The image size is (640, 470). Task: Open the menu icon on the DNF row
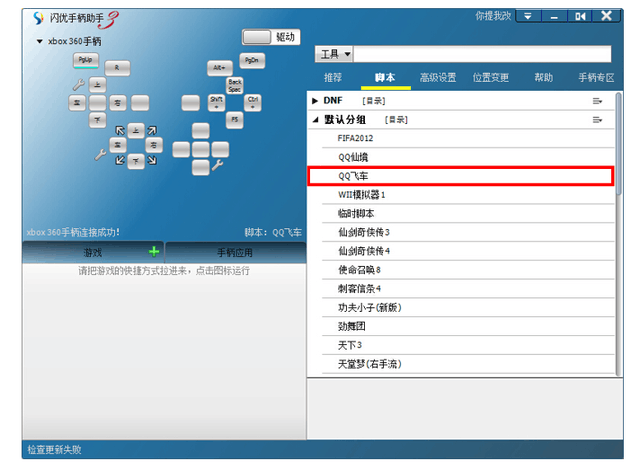(598, 101)
